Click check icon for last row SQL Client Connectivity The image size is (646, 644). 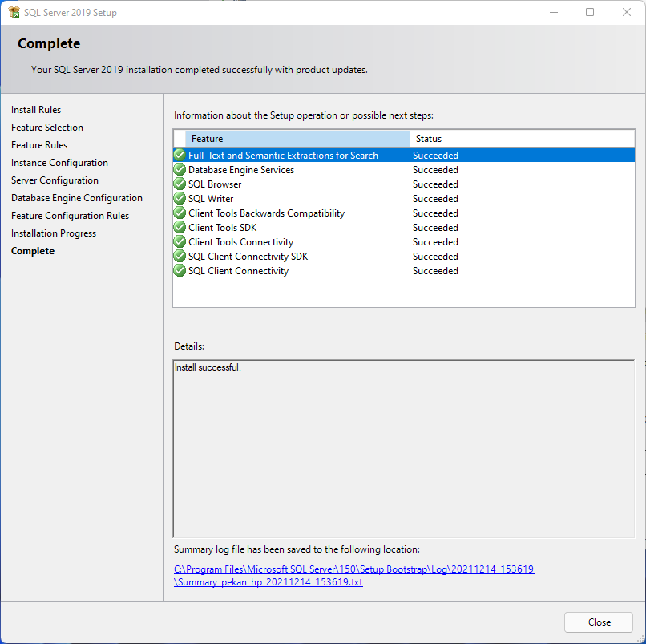[x=180, y=270]
